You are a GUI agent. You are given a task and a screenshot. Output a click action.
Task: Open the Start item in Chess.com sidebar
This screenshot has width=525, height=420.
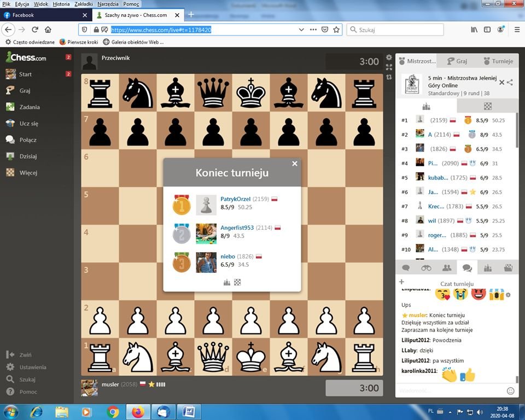[25, 74]
